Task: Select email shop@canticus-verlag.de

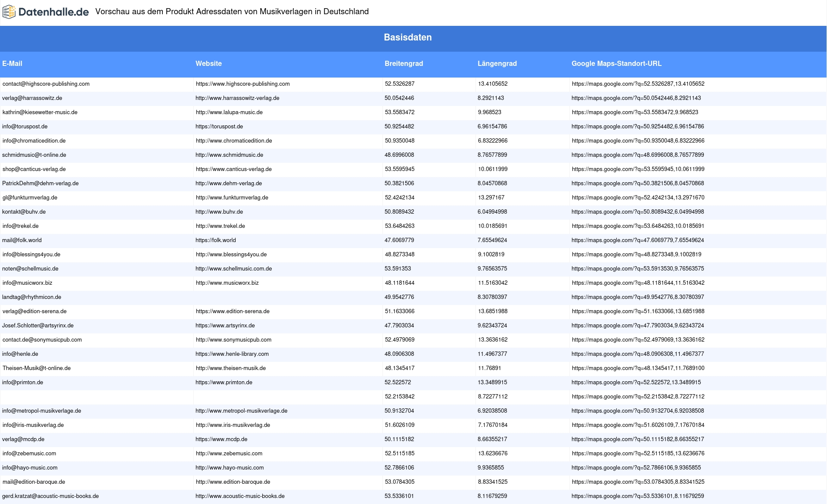Action: pos(34,169)
